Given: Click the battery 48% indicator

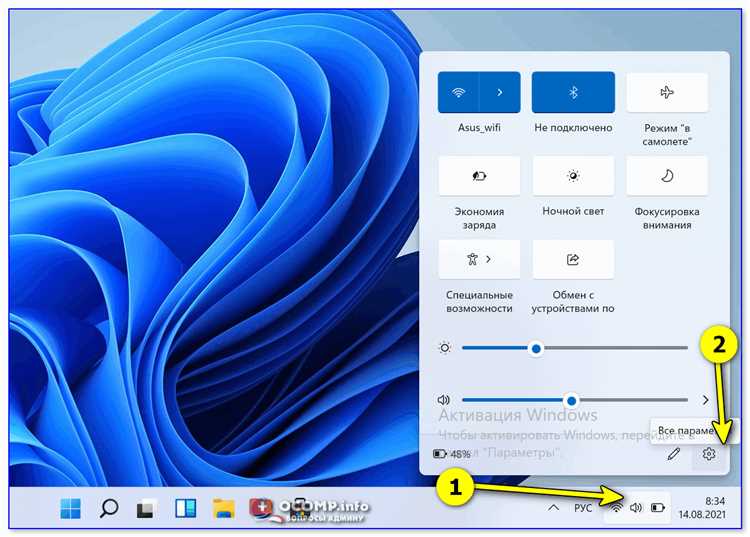Looking at the screenshot, I should pos(452,454).
